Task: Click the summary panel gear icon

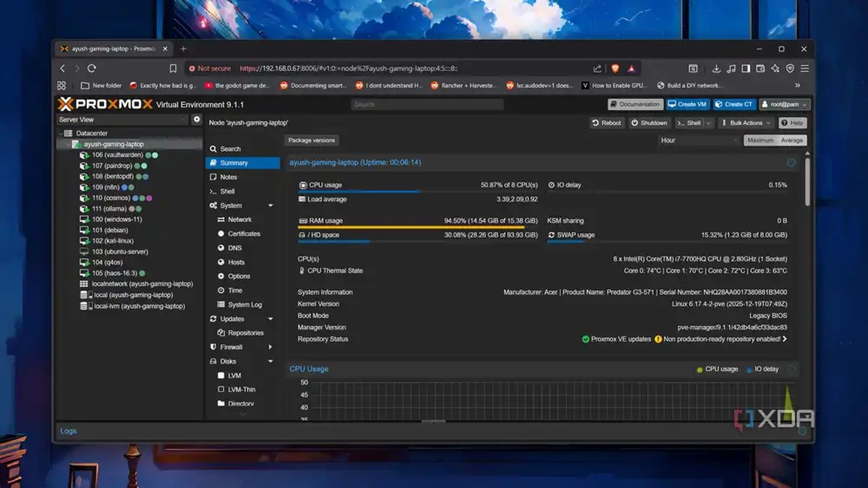Action: (791, 163)
